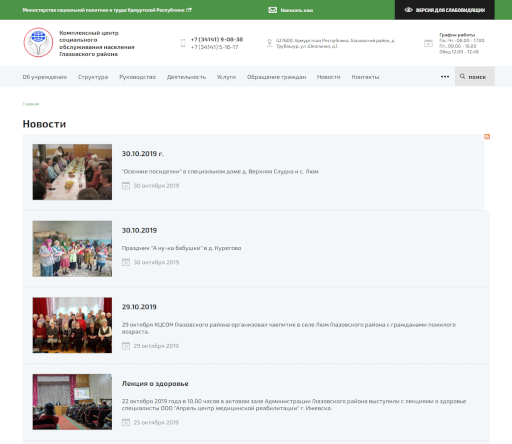The image size is (512, 444).
Task: Open the news titled 30.10.2019 г.
Action: pyautogui.click(x=143, y=154)
